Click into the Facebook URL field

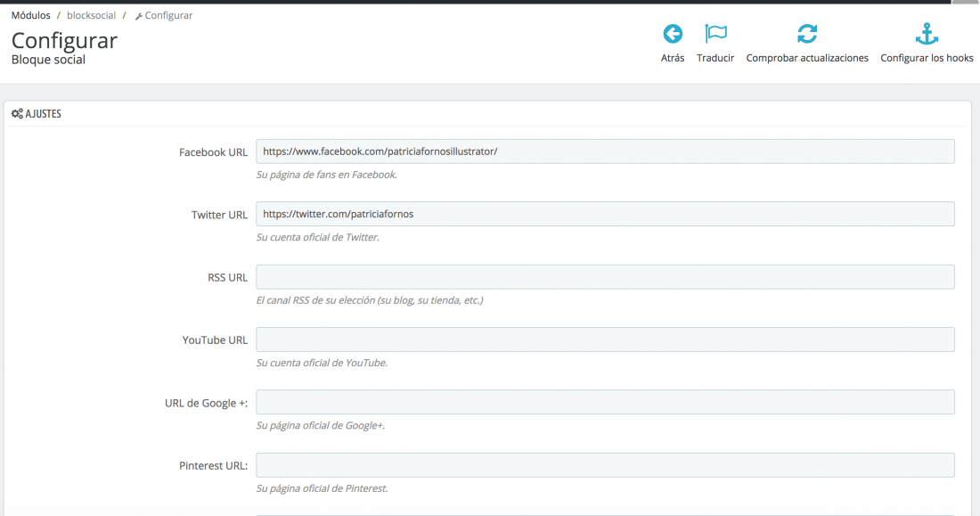(605, 152)
